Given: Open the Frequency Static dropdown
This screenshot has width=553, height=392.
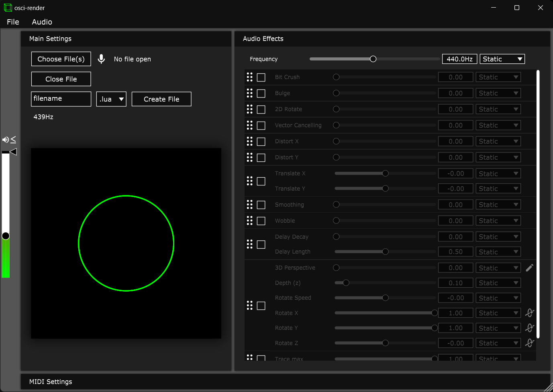Looking at the screenshot, I should (x=502, y=59).
